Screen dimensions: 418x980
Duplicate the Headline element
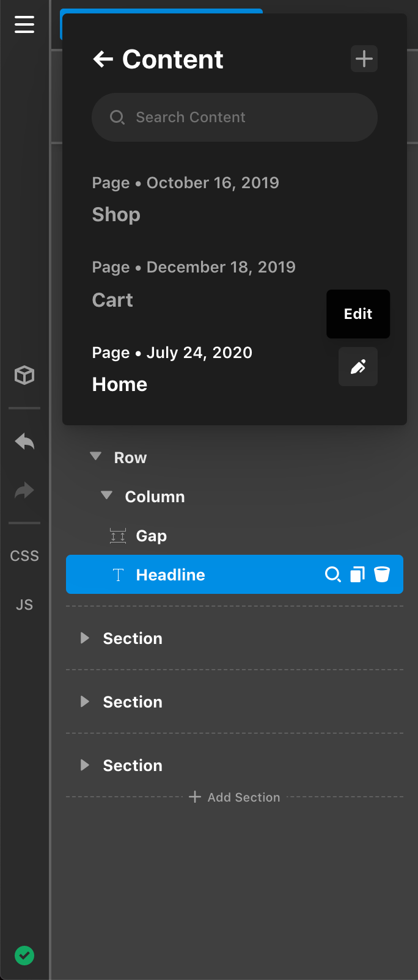tap(358, 574)
